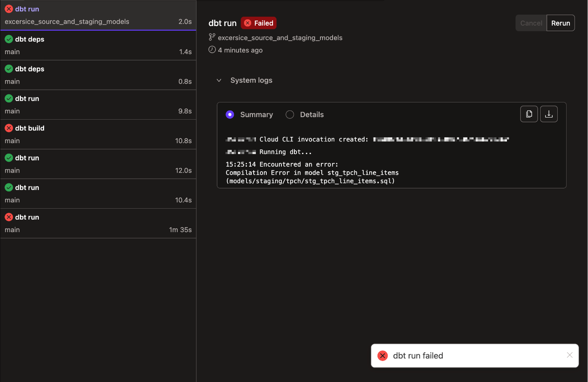The image size is (588, 382).
Task: Click the '15:25:14 Encountered an error:' log line
Action: (282, 164)
